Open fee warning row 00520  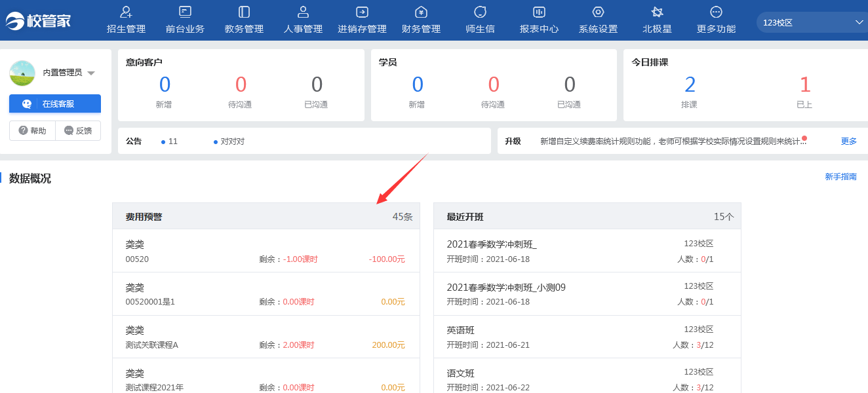click(x=266, y=251)
